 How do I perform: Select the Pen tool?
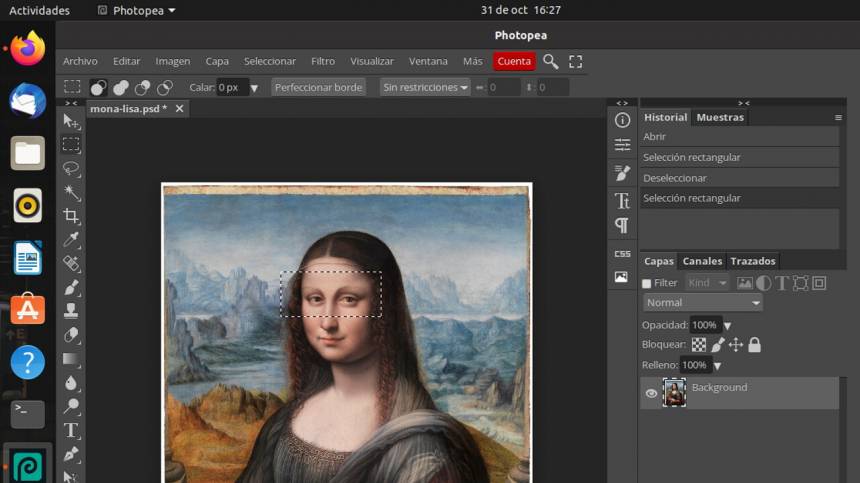coord(71,454)
